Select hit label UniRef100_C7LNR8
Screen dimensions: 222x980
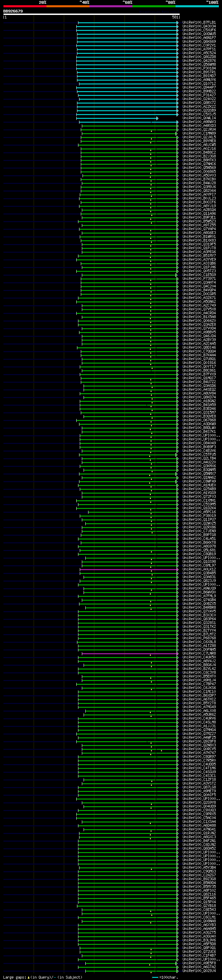(x=199, y=654)
